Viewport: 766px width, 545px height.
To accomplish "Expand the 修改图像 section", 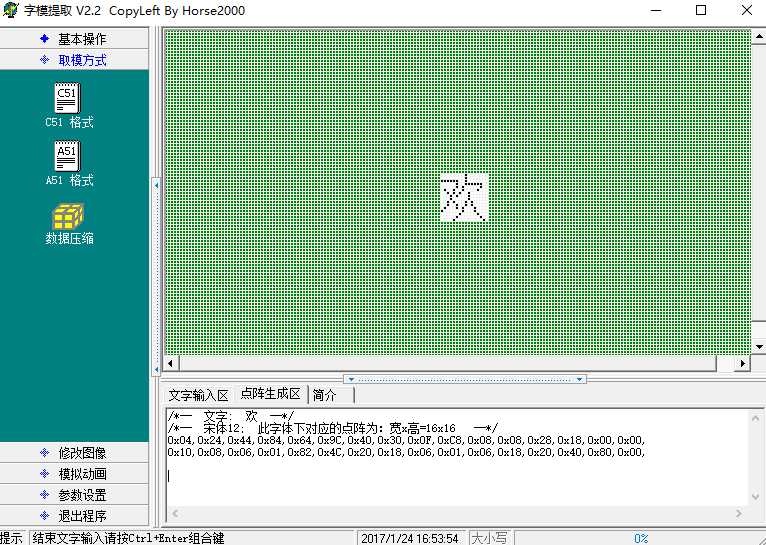I will coord(74,453).
